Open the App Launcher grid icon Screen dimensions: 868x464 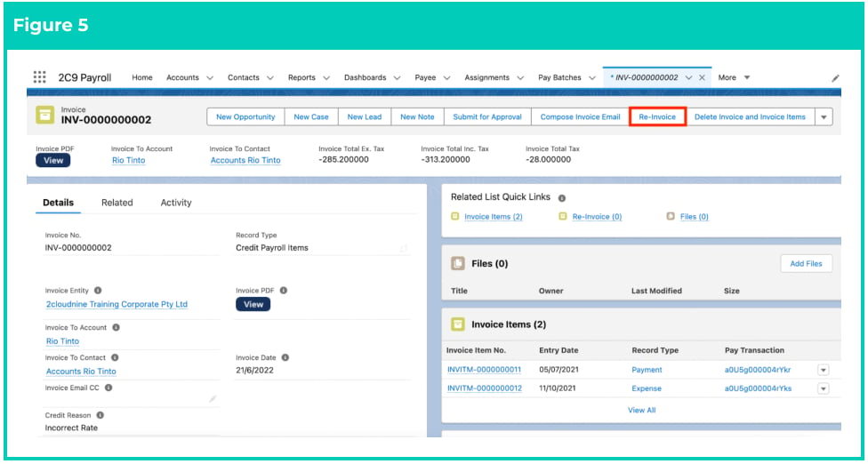point(39,76)
